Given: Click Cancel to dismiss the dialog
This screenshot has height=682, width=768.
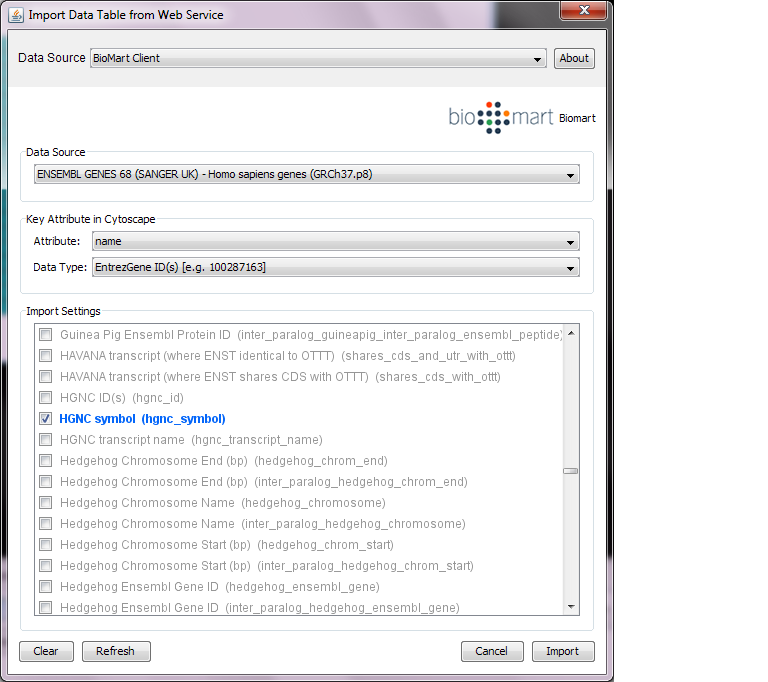Looking at the screenshot, I should (x=492, y=651).
